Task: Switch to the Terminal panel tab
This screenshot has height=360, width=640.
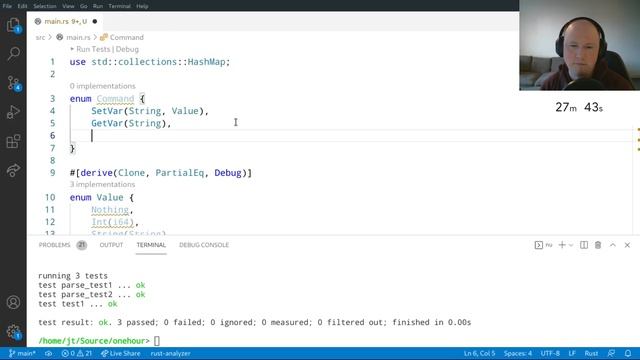Action: point(151,245)
